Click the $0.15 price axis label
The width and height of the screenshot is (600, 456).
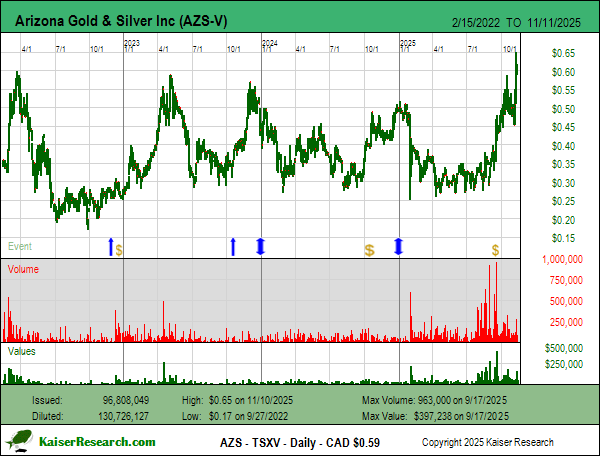pyautogui.click(x=563, y=239)
